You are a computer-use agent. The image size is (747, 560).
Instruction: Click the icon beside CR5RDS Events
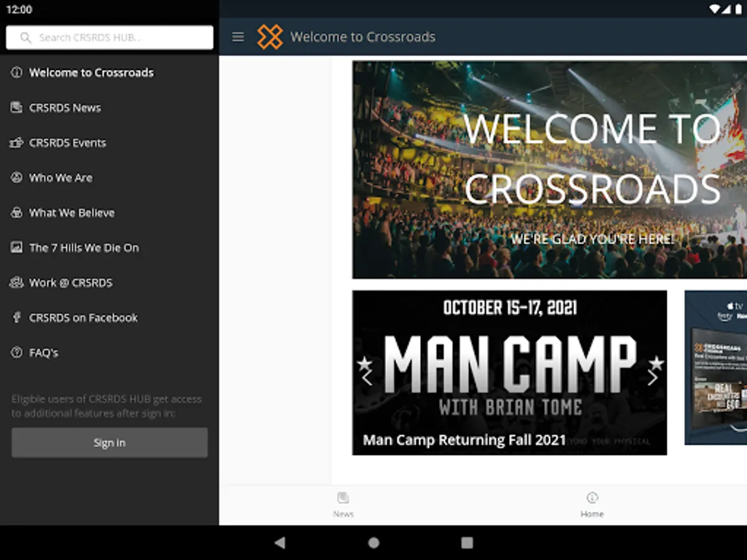[17, 142]
